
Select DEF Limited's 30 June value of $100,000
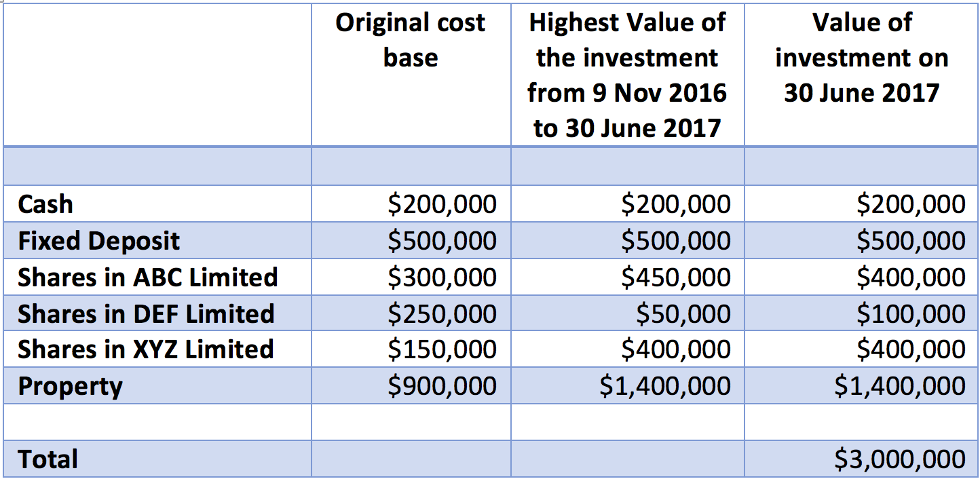tap(910, 313)
